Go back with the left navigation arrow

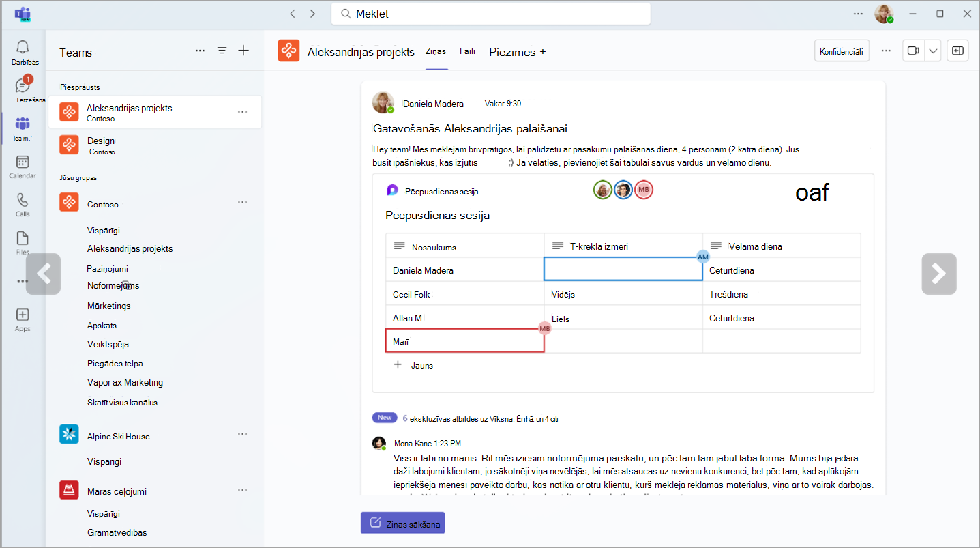(x=293, y=13)
